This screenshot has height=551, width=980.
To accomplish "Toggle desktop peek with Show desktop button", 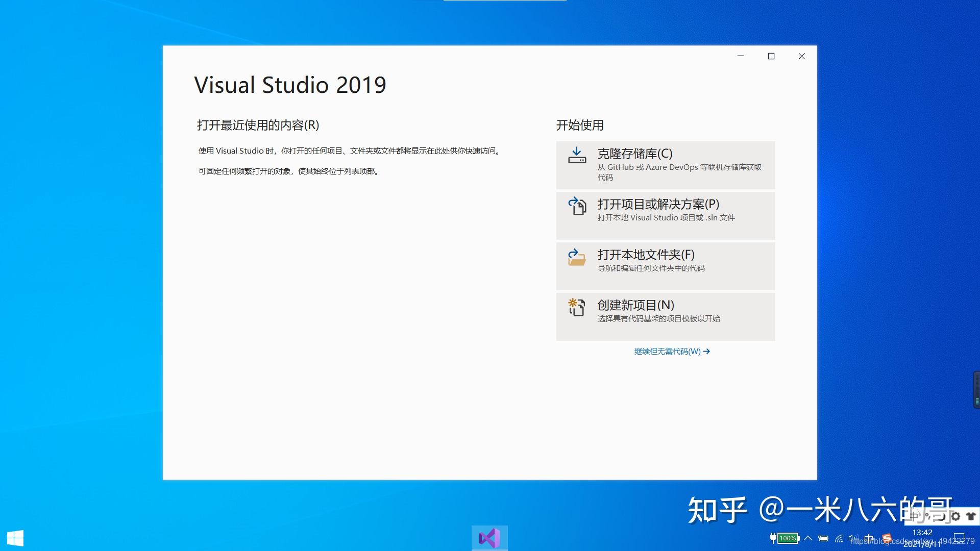I will click(x=977, y=538).
